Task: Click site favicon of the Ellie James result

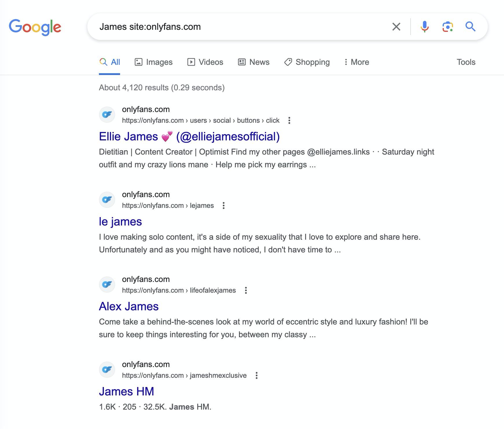Action: tap(107, 115)
